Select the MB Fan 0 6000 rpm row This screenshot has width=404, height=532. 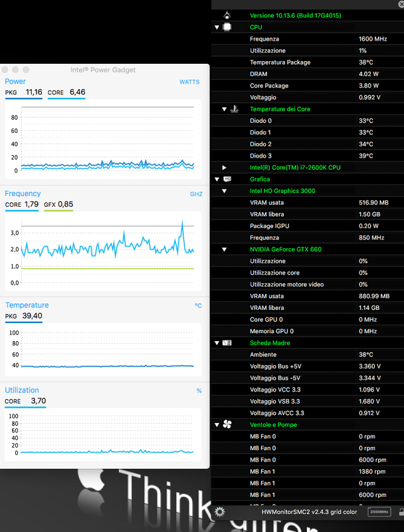[308, 460]
